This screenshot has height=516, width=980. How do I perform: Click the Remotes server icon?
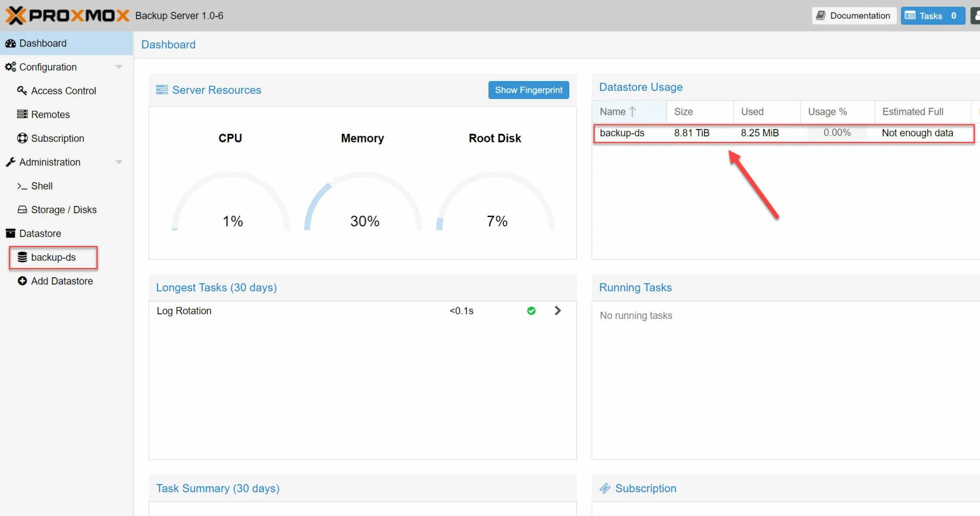point(22,114)
